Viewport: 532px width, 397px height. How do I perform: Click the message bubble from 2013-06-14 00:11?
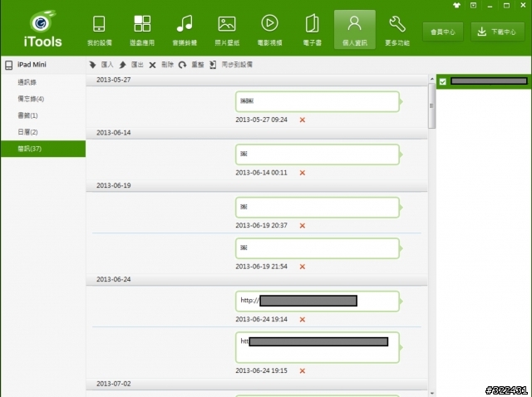coord(318,154)
